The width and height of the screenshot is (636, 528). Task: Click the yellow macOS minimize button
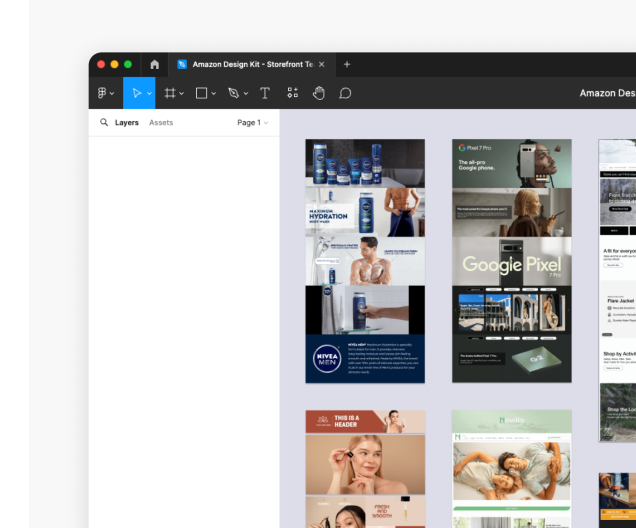coord(114,64)
